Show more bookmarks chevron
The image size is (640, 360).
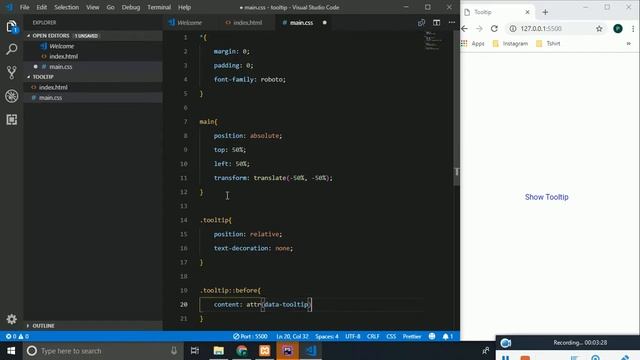pyautogui.click(x=629, y=44)
